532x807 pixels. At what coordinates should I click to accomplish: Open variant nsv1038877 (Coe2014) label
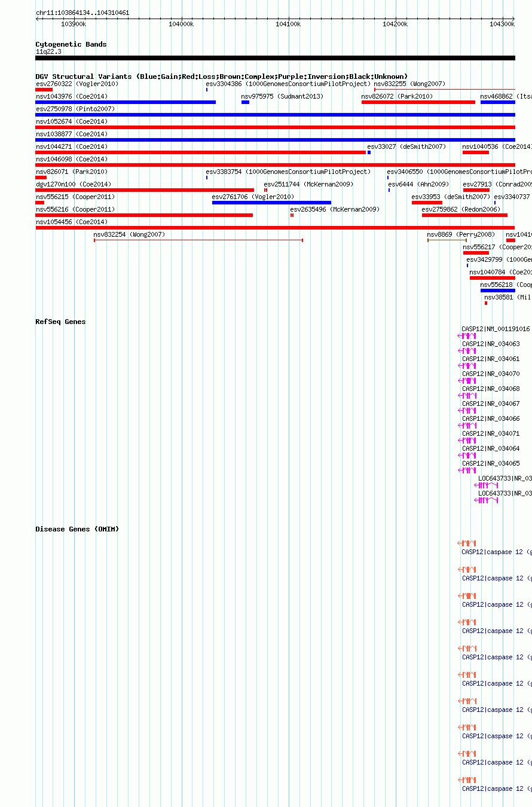click(72, 134)
